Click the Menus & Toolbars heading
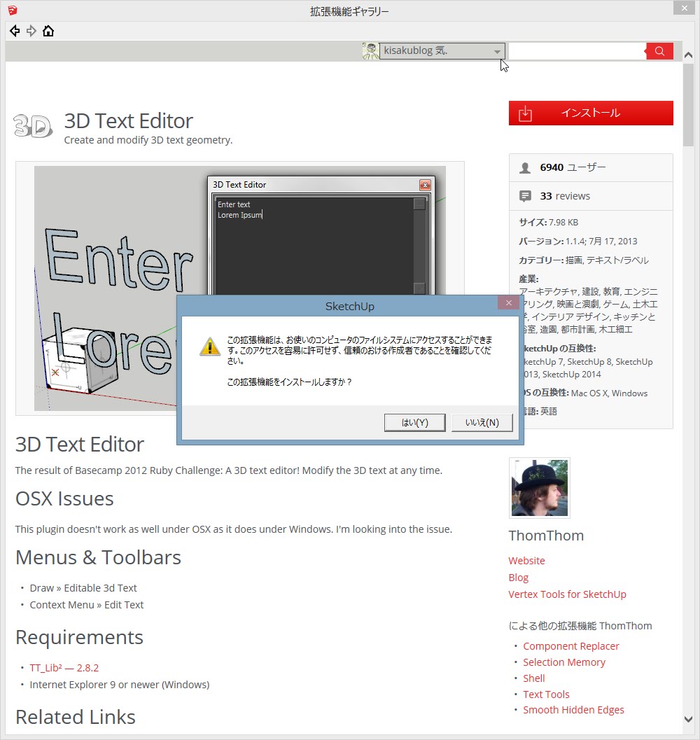Viewport: 700px width, 740px height. tap(98, 557)
